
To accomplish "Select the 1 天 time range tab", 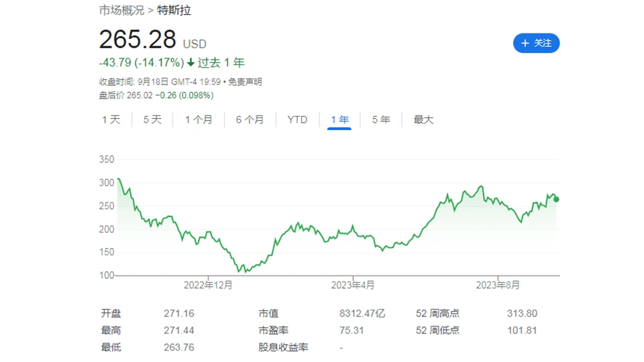I will (111, 120).
